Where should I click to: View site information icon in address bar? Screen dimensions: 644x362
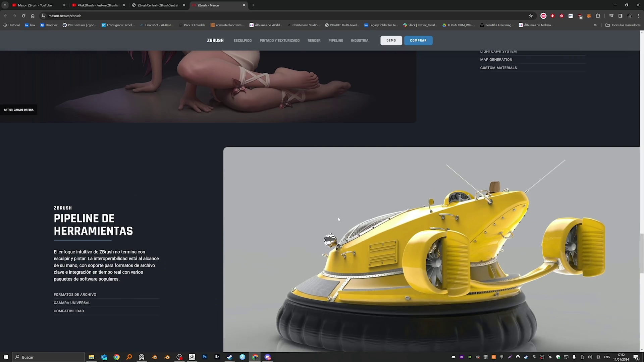click(x=43, y=16)
